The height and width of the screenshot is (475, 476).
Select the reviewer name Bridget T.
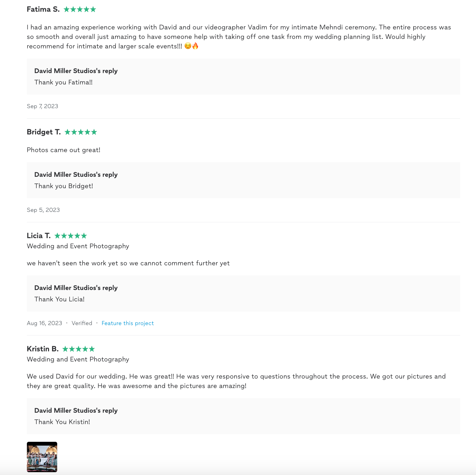[44, 132]
